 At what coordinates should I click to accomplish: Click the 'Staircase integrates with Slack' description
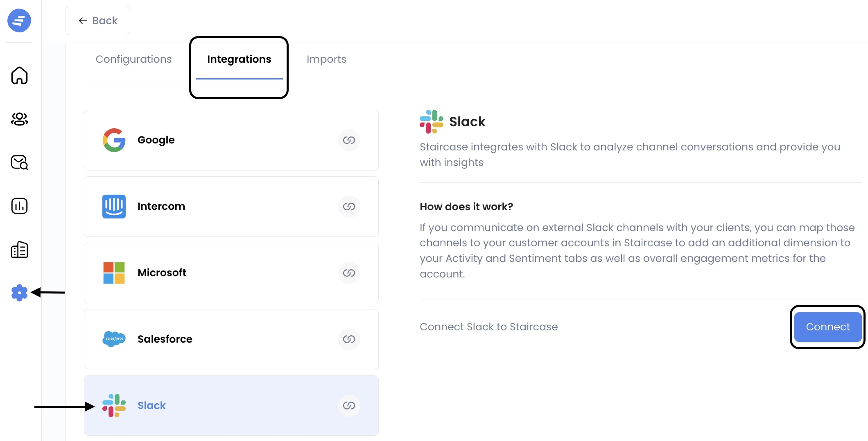[x=630, y=155]
